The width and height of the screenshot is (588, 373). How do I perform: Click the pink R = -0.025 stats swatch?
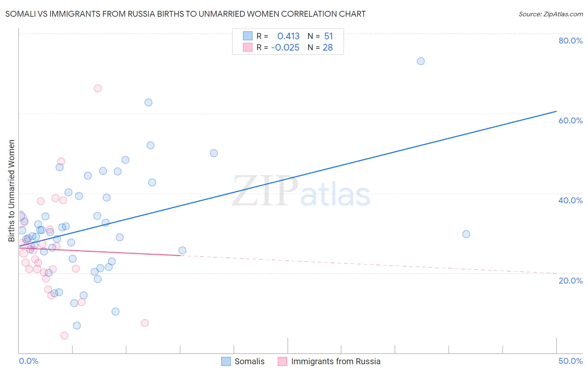248,47
